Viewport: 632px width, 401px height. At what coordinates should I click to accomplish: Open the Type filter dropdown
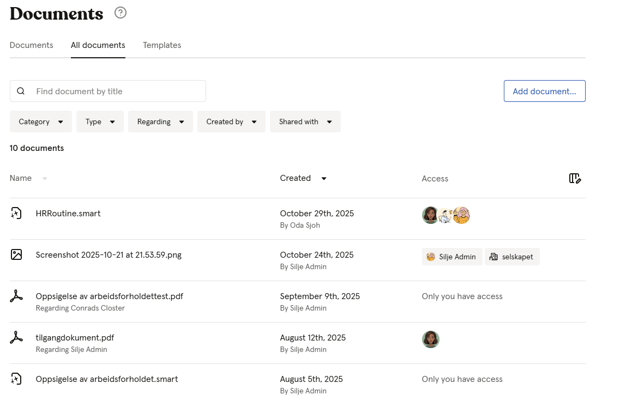click(x=100, y=122)
